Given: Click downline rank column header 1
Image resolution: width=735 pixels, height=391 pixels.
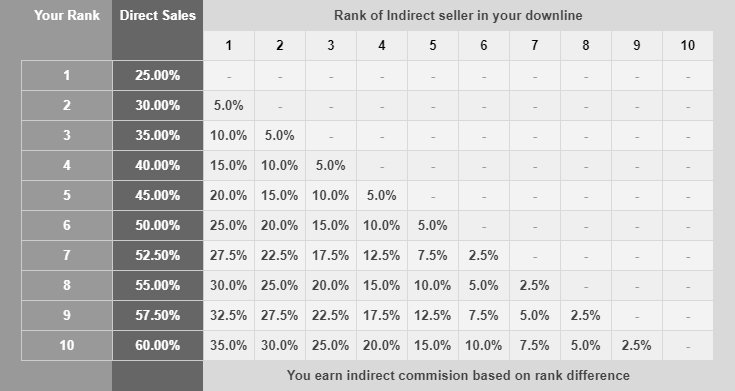Looking at the screenshot, I should click(229, 45).
